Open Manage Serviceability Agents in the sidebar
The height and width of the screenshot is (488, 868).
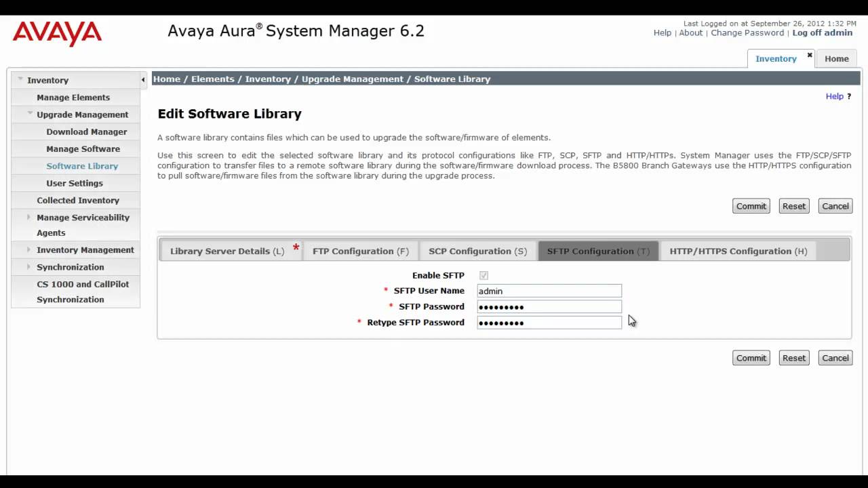pyautogui.click(x=83, y=225)
